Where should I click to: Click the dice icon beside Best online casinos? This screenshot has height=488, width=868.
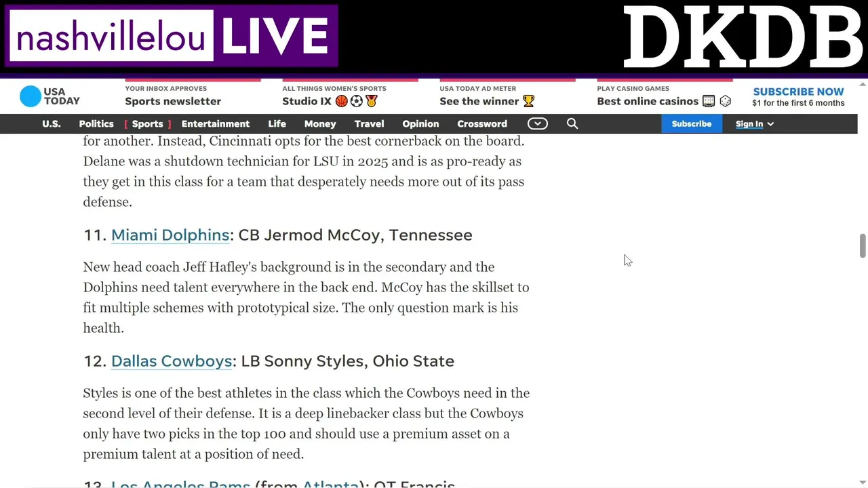tap(725, 101)
